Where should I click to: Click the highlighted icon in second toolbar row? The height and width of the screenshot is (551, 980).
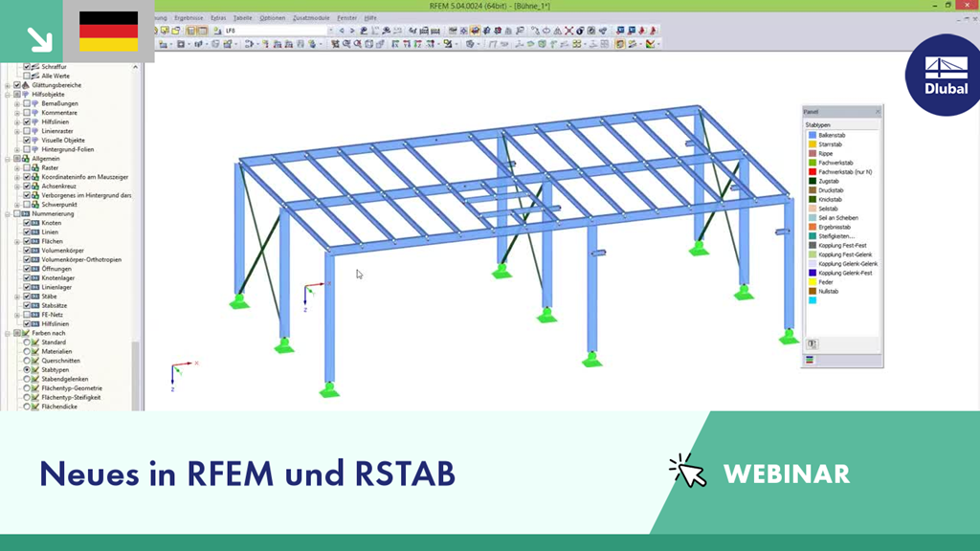pyautogui.click(x=619, y=44)
